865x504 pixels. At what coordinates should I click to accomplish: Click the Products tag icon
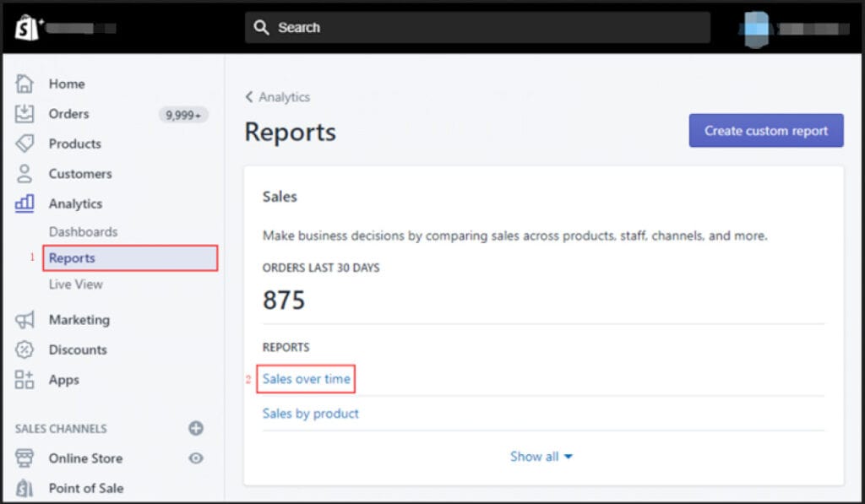click(x=25, y=144)
